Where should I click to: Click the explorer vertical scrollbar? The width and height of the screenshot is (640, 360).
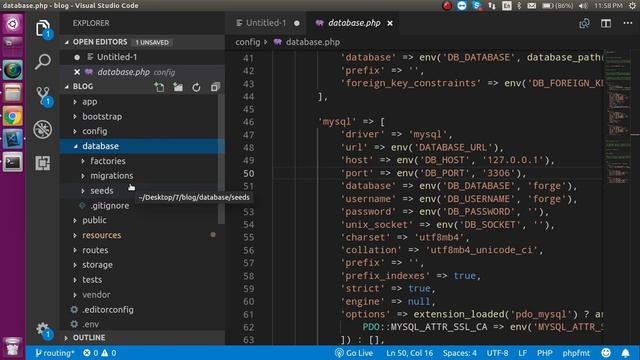[221, 159]
